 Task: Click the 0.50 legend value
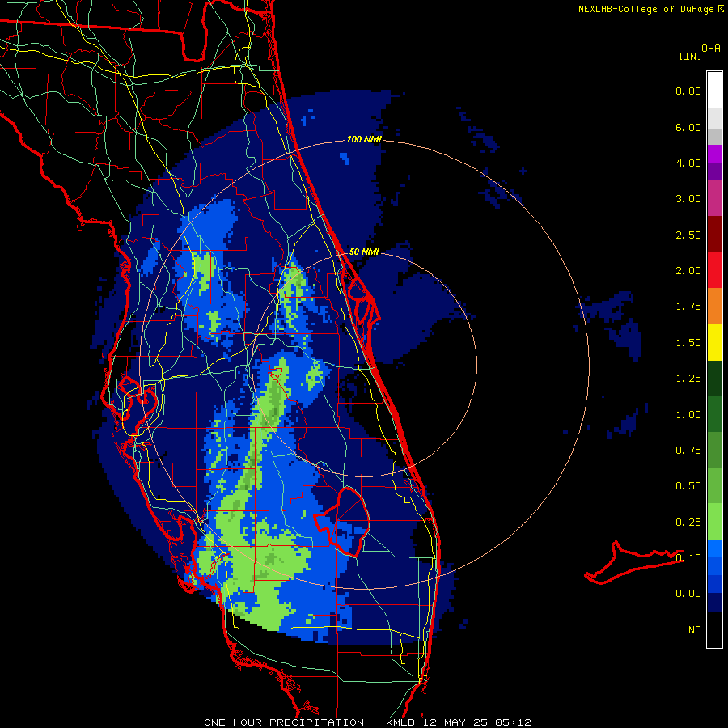pos(688,486)
